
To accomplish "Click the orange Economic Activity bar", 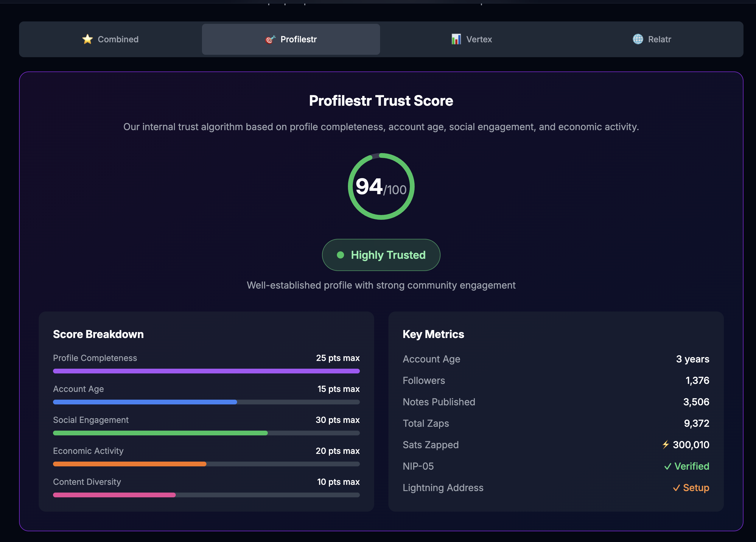I will click(x=130, y=464).
